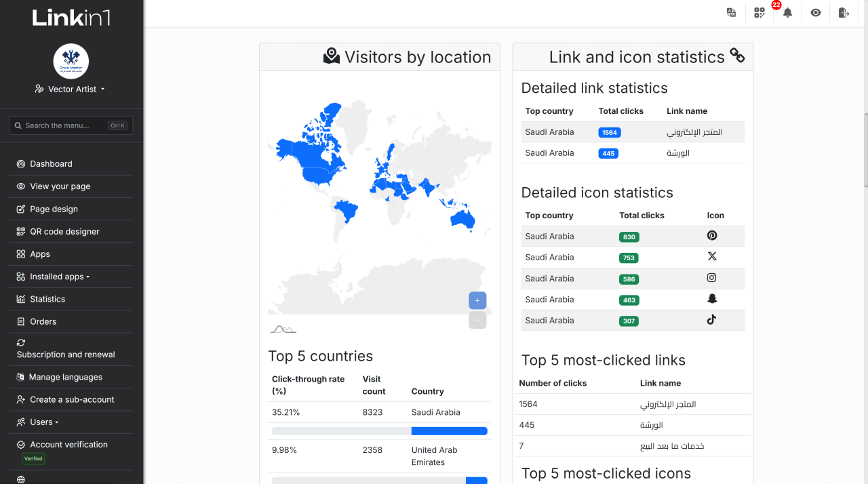This screenshot has width=868, height=484.
Task: Click the Statistics chart icon
Action: [x=21, y=299]
